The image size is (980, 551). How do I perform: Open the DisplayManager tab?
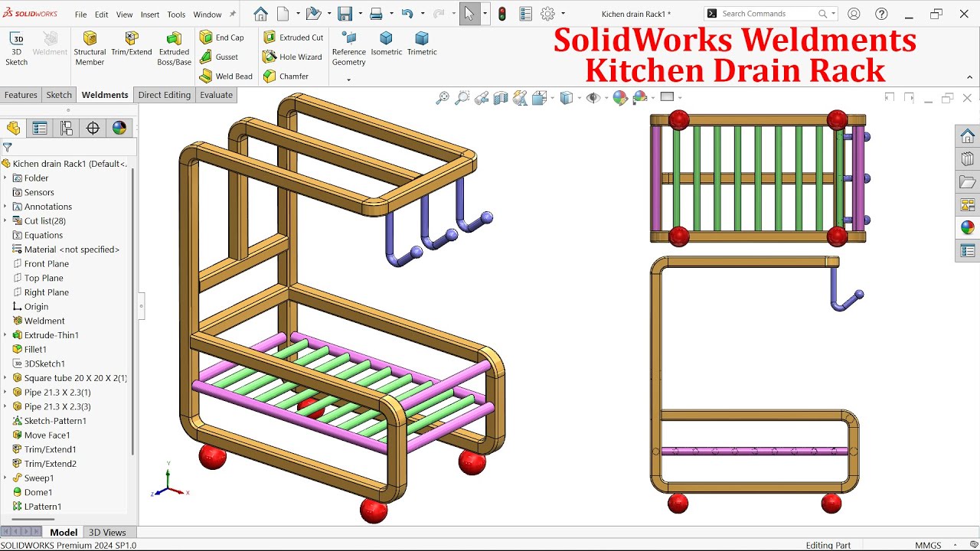coord(119,128)
